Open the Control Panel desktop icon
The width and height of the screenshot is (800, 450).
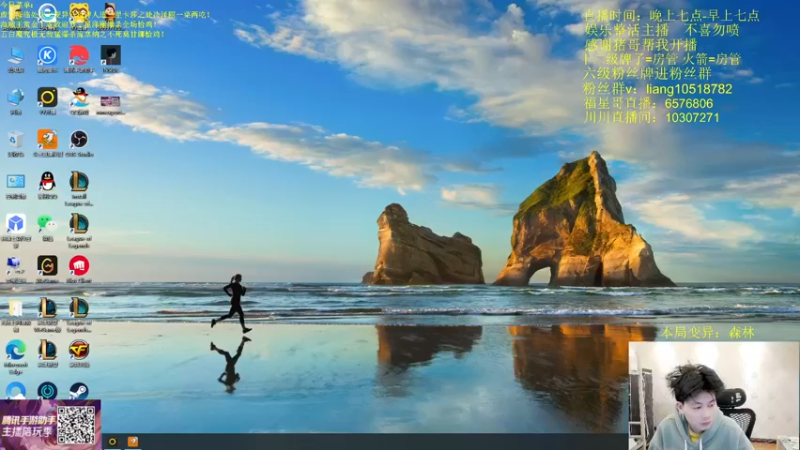point(15,182)
